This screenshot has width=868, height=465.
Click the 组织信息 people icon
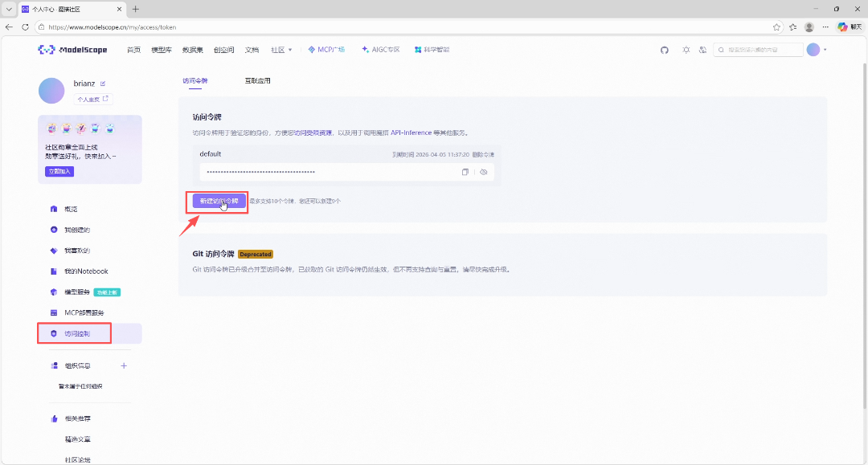(55, 365)
